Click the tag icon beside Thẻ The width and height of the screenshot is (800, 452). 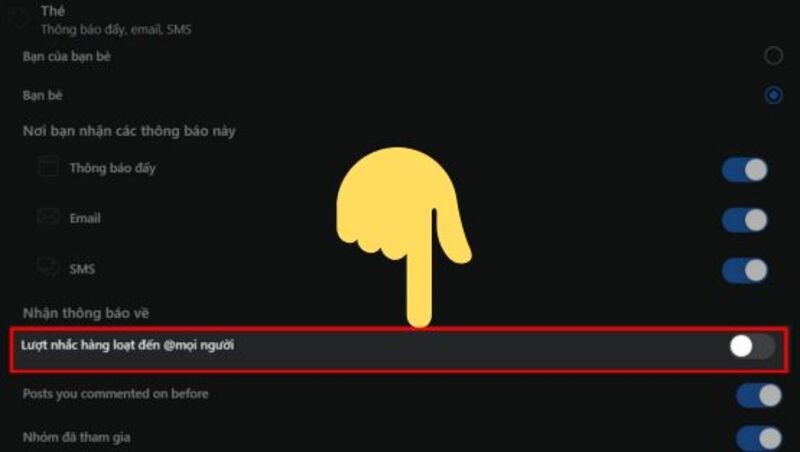[x=18, y=17]
